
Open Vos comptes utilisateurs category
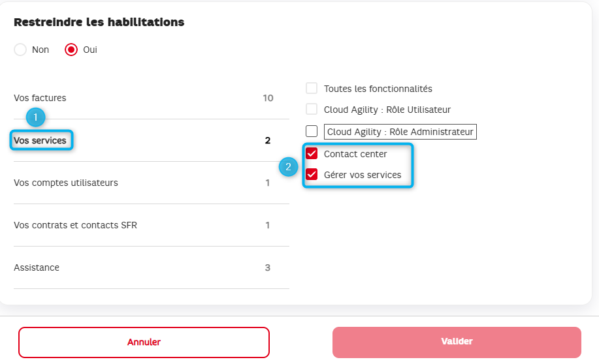click(x=152, y=183)
